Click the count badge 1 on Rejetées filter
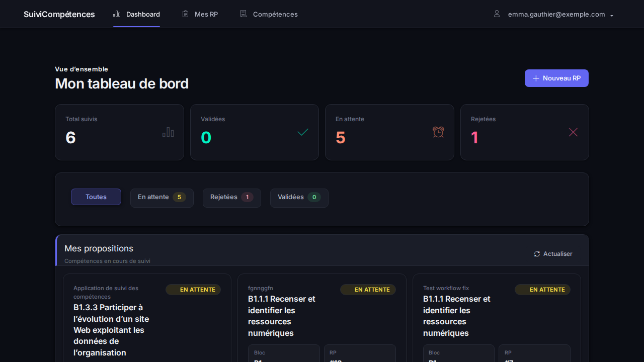 247,197
